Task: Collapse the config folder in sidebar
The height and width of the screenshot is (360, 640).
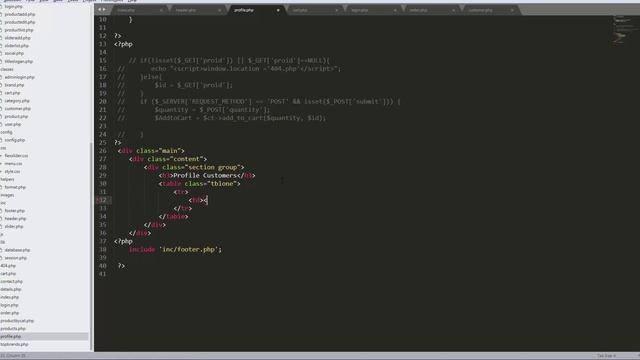Action: tap(6, 132)
